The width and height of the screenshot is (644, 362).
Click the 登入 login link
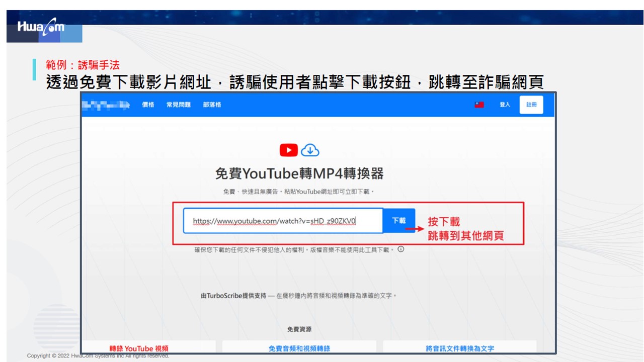pos(505,105)
